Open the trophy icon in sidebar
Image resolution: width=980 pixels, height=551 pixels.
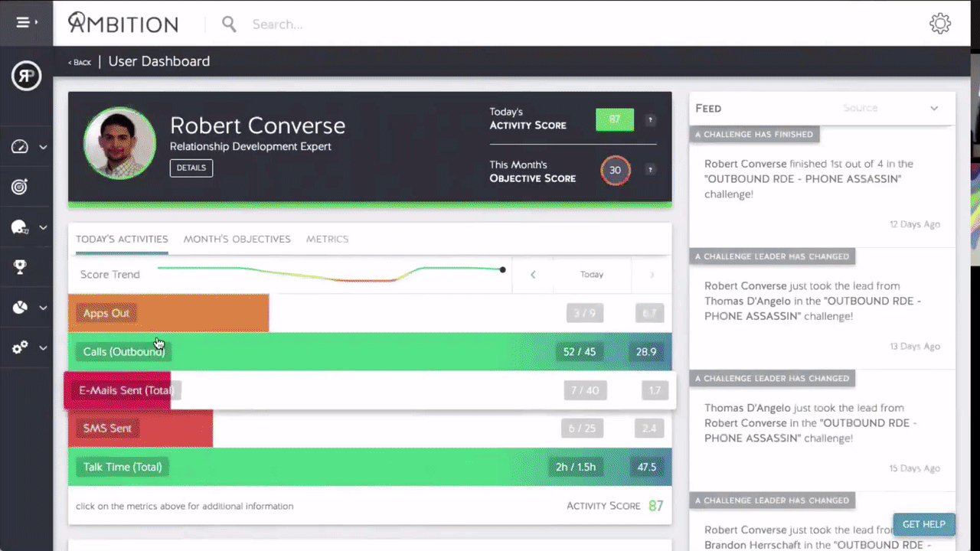[20, 267]
